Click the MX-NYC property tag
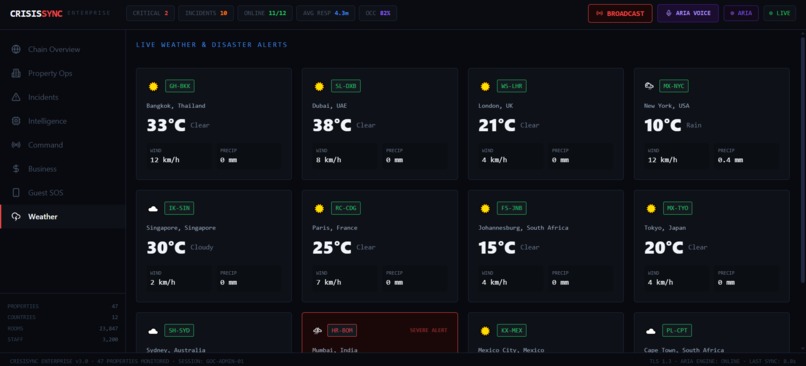Screen dimensions: 806x366 coord(674,86)
